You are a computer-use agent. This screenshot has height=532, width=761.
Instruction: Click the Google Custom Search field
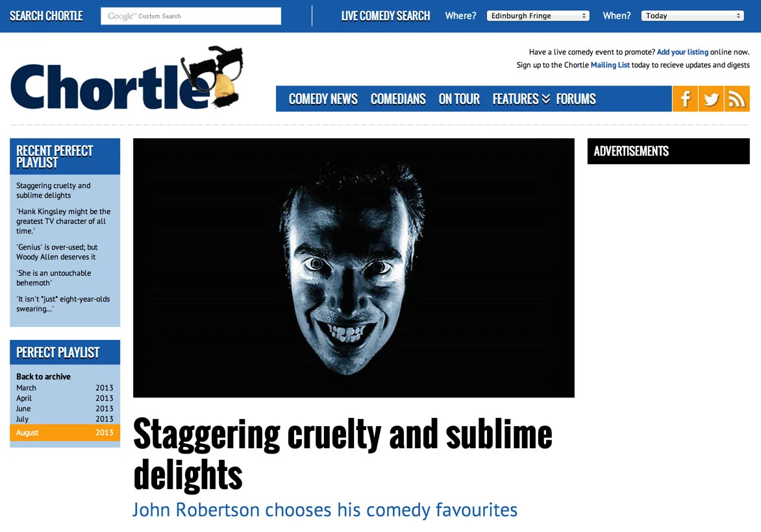coord(191,16)
